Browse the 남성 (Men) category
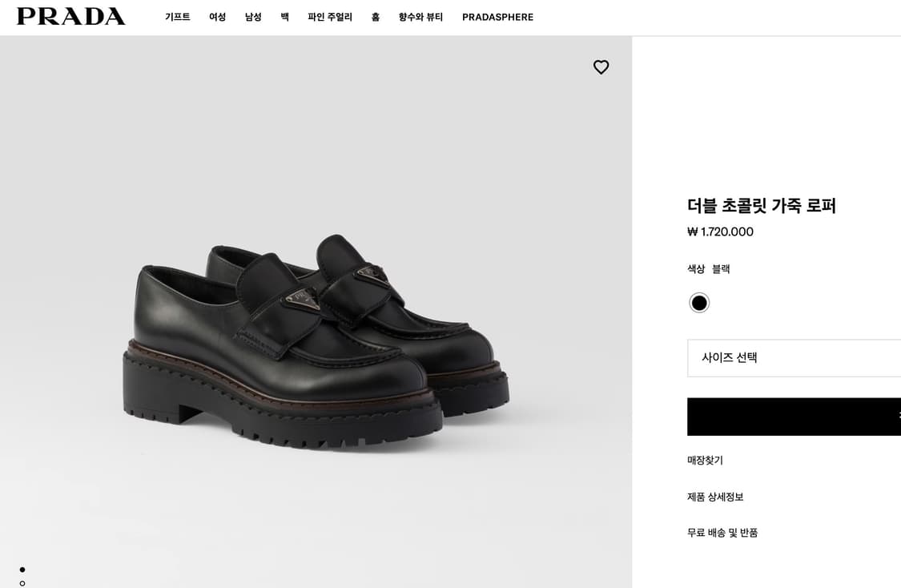 pyautogui.click(x=253, y=17)
